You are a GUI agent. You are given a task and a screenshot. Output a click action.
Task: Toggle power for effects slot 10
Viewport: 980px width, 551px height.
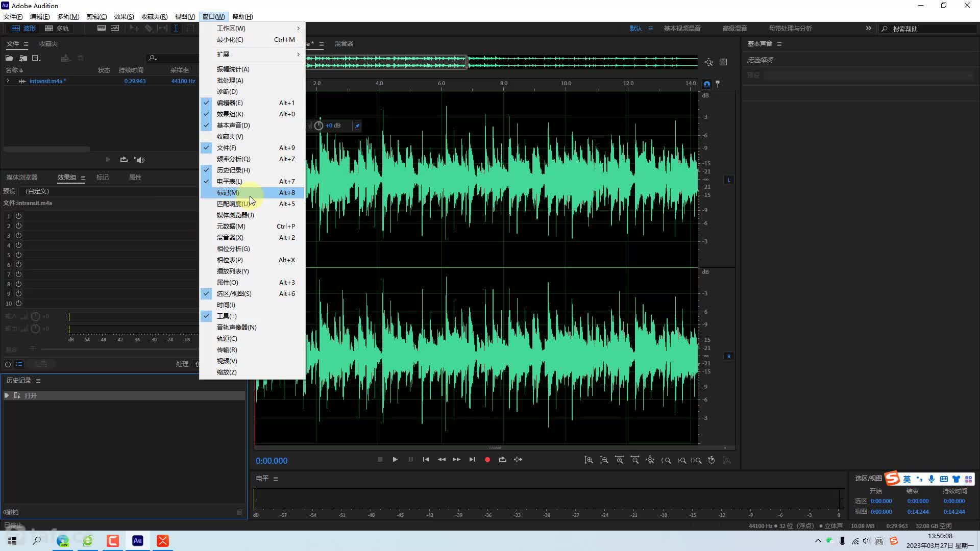pos(18,303)
